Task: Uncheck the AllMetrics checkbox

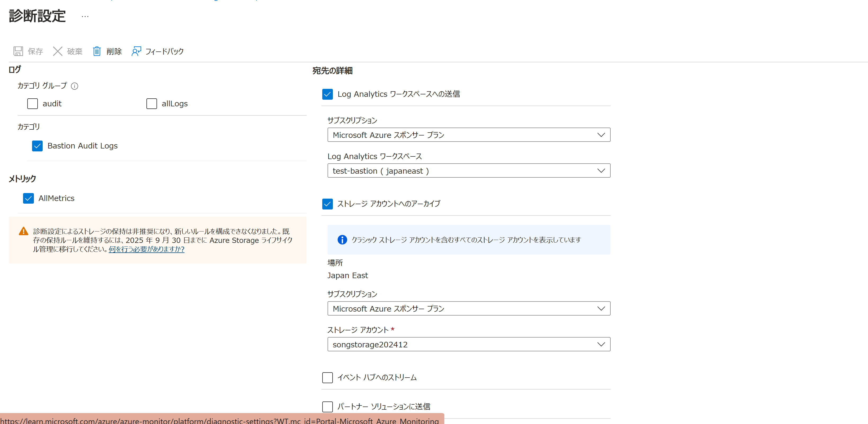Action: (28, 198)
